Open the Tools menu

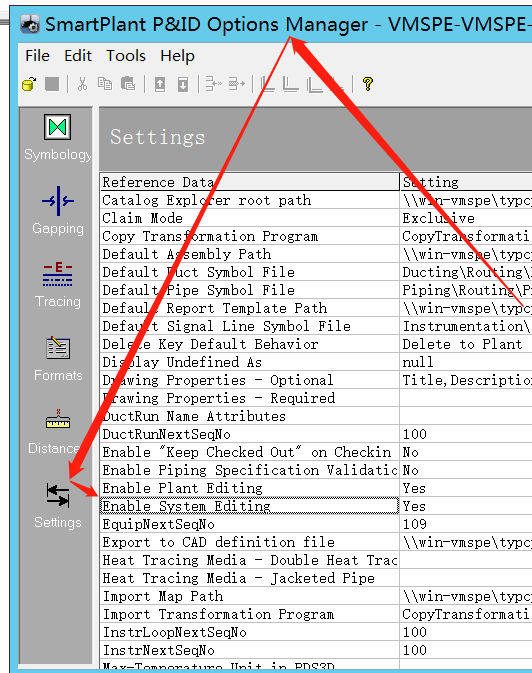tap(126, 56)
